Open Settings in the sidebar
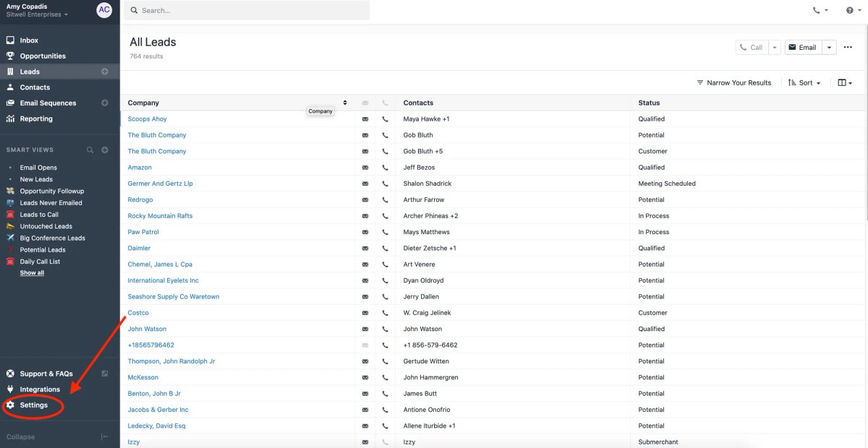Screen dimensions: 868x448 tap(33, 405)
